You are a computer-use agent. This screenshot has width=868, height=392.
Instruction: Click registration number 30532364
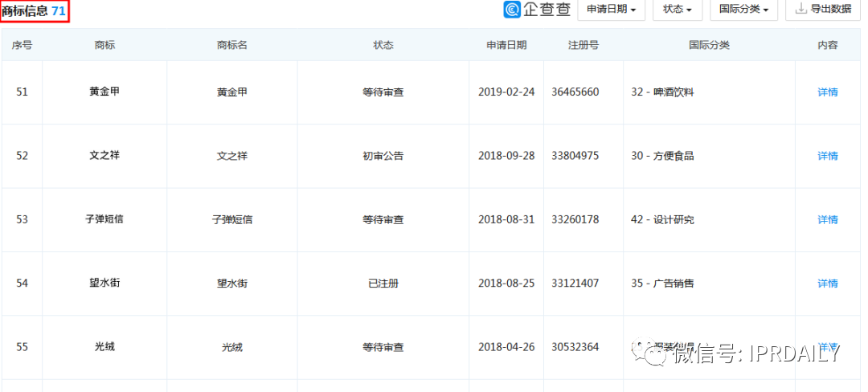tap(575, 347)
